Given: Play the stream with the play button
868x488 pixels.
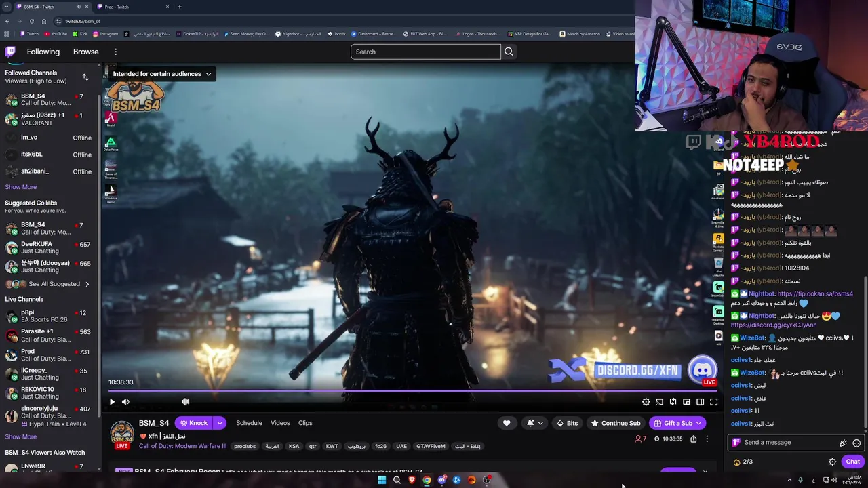Looking at the screenshot, I should click(112, 402).
